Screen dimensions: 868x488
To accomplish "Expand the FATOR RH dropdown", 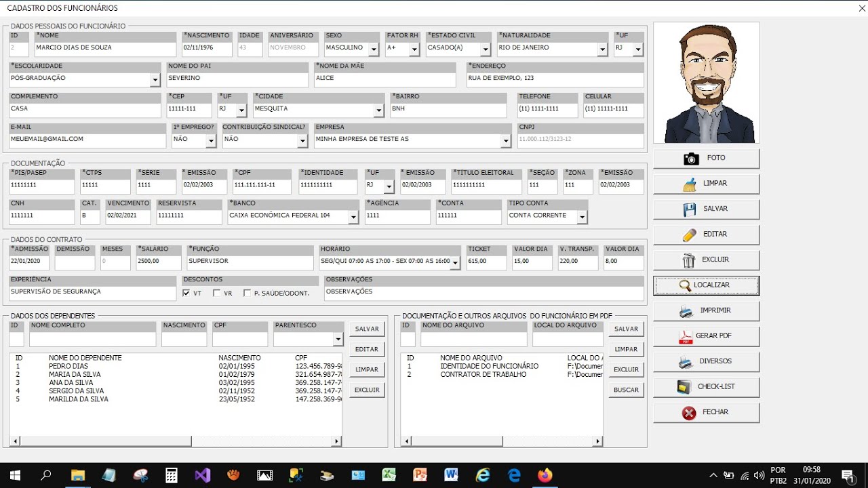I will [414, 49].
